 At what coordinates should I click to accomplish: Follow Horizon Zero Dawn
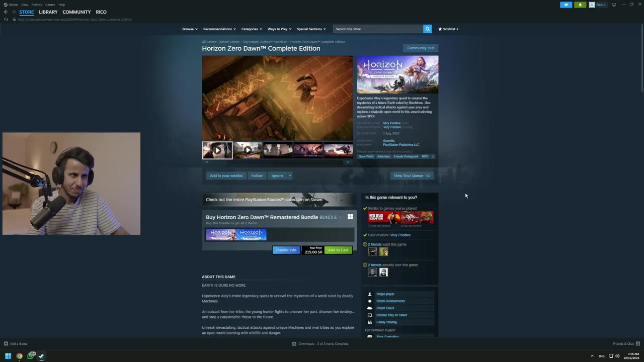click(257, 175)
